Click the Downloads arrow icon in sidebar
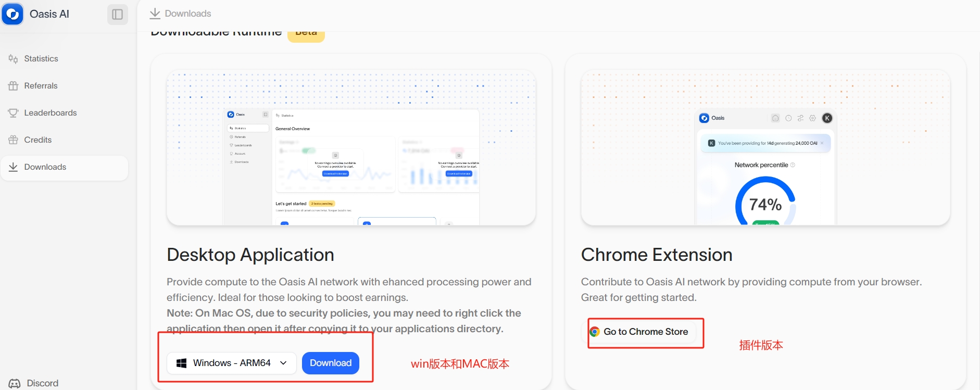Screen dimensions: 980x390 click(14, 167)
